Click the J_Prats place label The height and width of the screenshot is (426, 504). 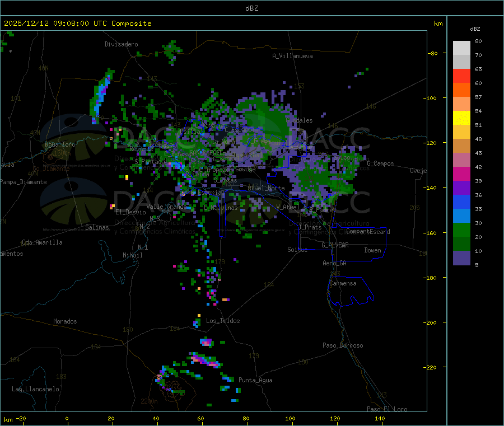pos(310,227)
